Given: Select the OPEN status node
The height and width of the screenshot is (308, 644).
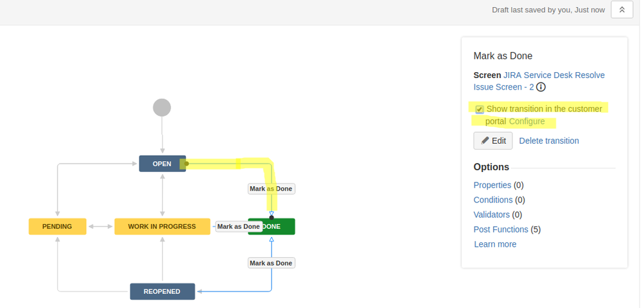Looking at the screenshot, I should pyautogui.click(x=162, y=164).
